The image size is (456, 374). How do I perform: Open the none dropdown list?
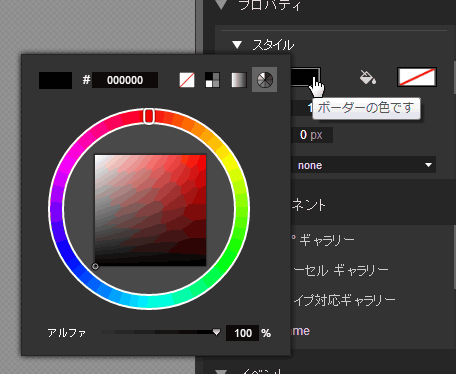364,165
